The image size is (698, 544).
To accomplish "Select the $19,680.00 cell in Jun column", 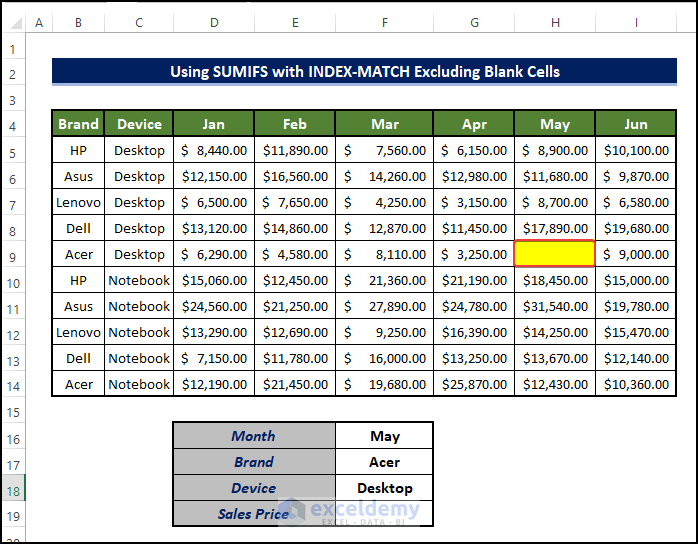I will pos(635,228).
